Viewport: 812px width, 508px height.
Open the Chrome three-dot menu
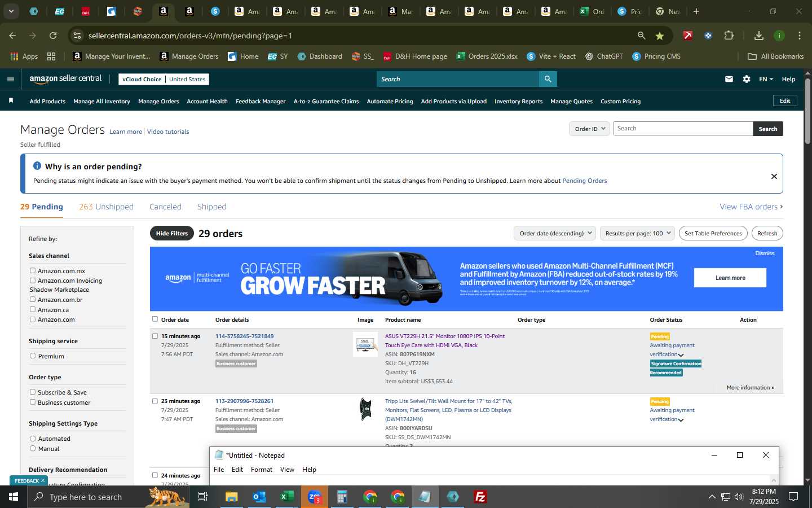coord(800,36)
